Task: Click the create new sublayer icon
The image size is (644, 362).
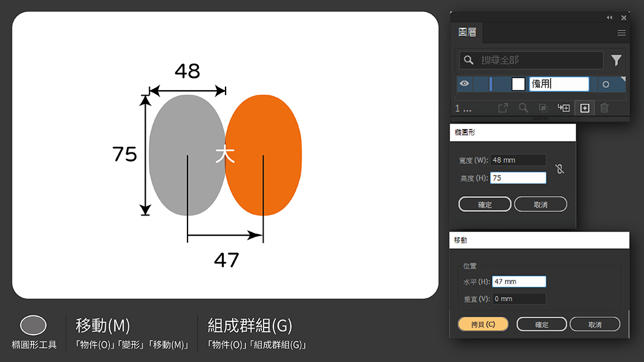Action: click(564, 108)
